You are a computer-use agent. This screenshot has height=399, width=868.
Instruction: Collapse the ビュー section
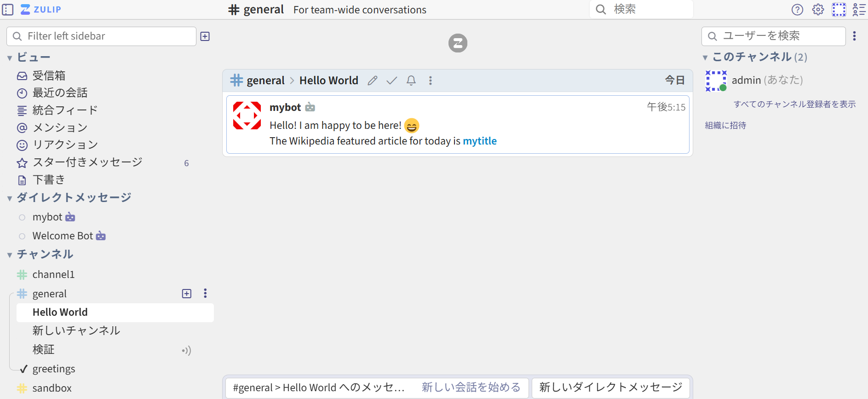(x=10, y=58)
